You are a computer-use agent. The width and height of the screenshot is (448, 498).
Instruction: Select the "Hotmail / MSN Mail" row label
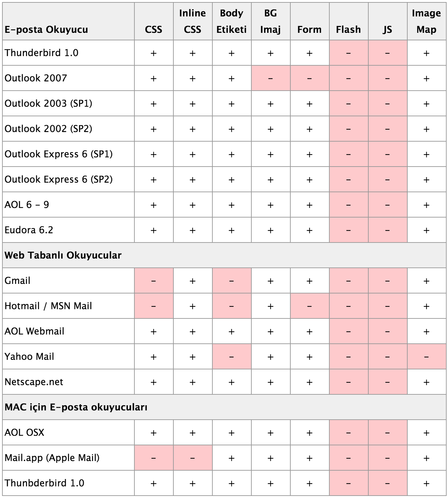pos(48,306)
